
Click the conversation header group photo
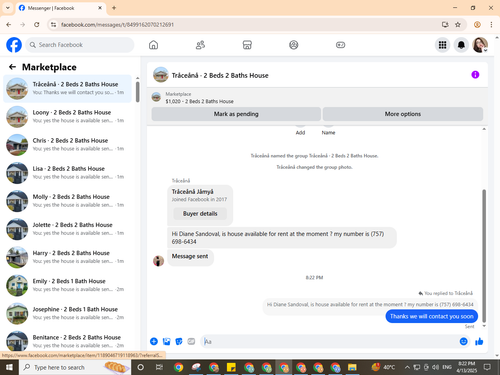[161, 75]
